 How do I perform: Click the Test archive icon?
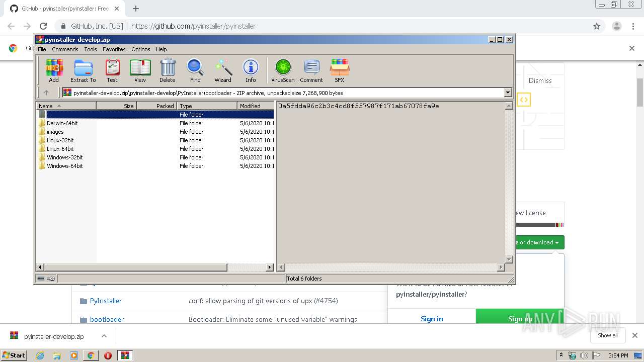112,71
